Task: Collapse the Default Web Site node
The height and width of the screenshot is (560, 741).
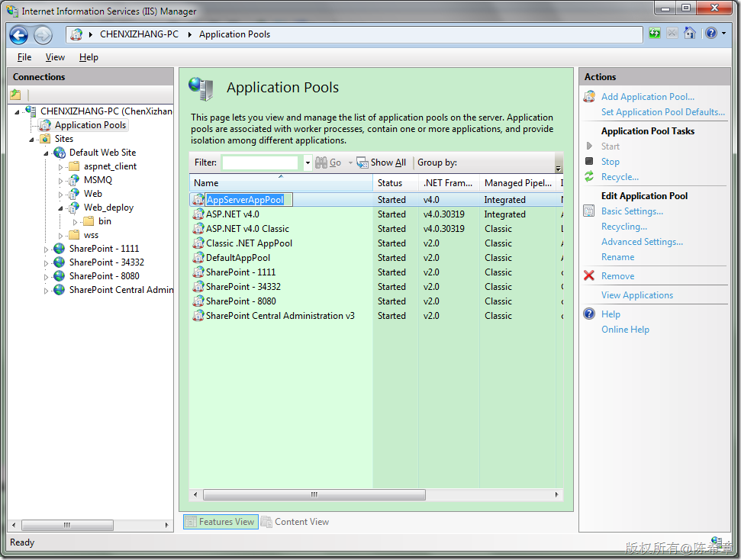Action: coord(47,153)
